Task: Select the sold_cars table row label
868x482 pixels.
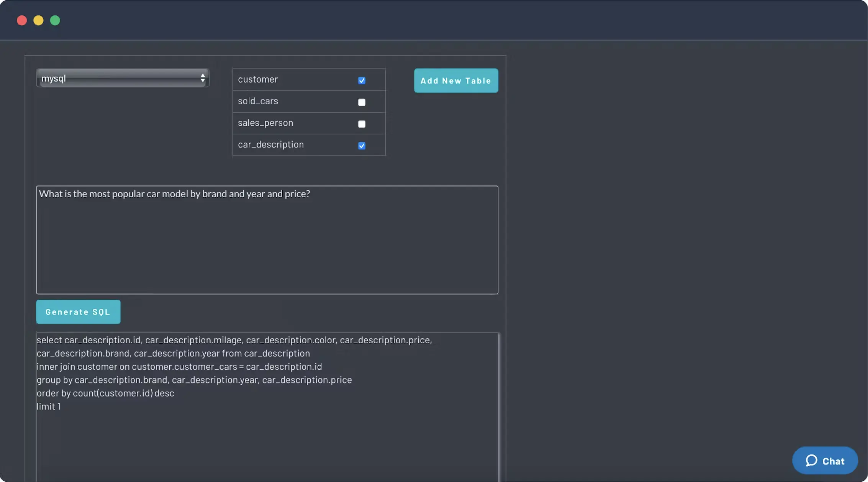Action: [258, 102]
